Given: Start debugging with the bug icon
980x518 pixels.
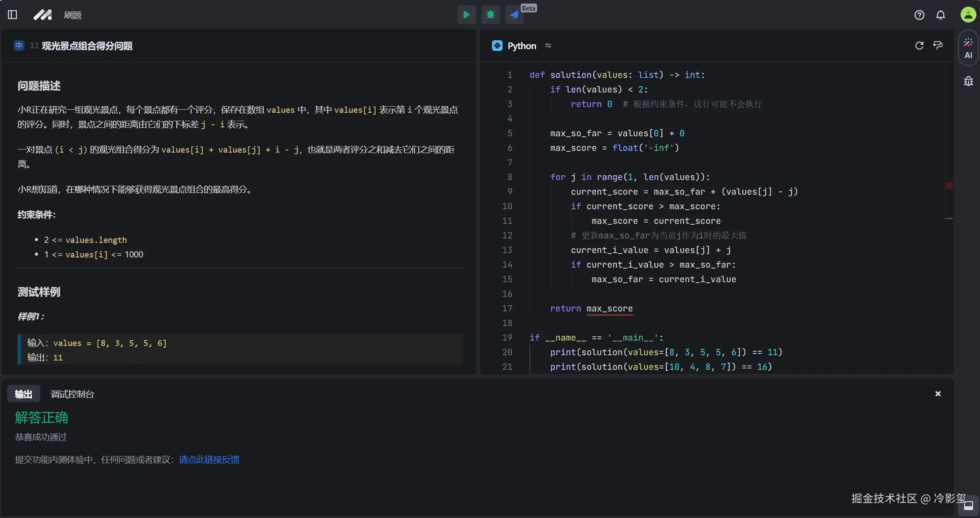Looking at the screenshot, I should (x=490, y=15).
